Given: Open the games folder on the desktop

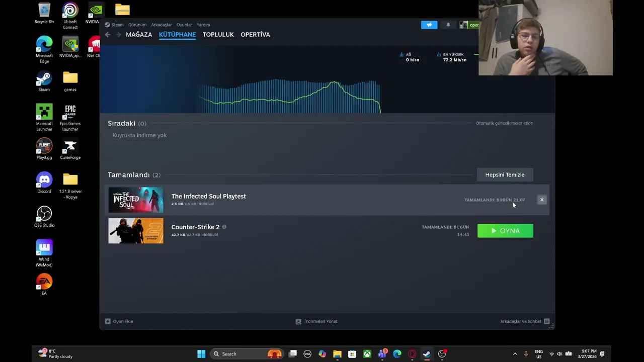Looking at the screenshot, I should point(70,81).
